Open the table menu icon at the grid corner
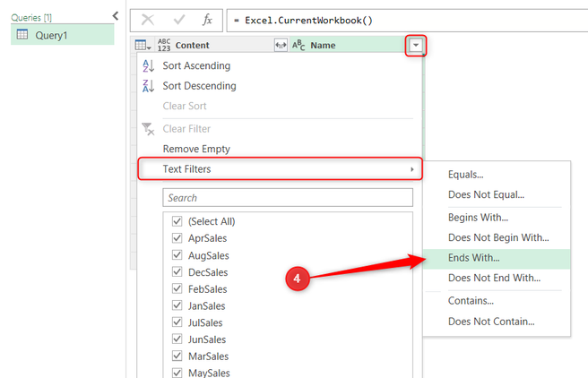The image size is (588, 378). click(x=143, y=46)
